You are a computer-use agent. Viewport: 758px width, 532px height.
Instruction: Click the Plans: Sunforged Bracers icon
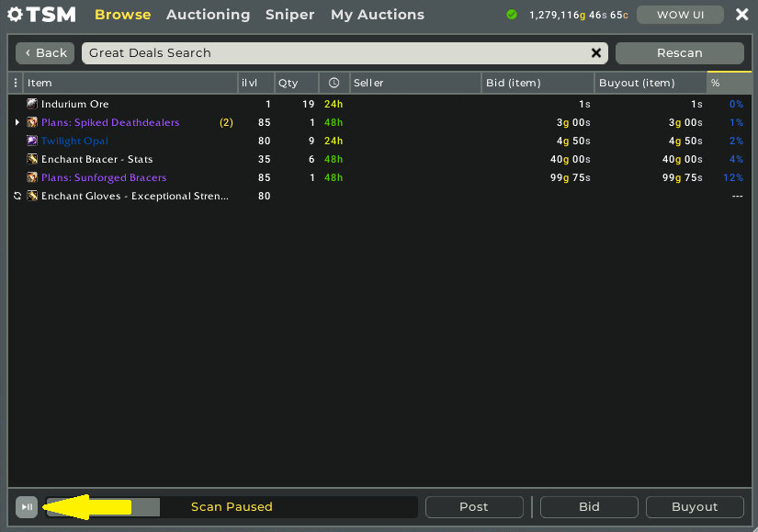pyautogui.click(x=32, y=177)
